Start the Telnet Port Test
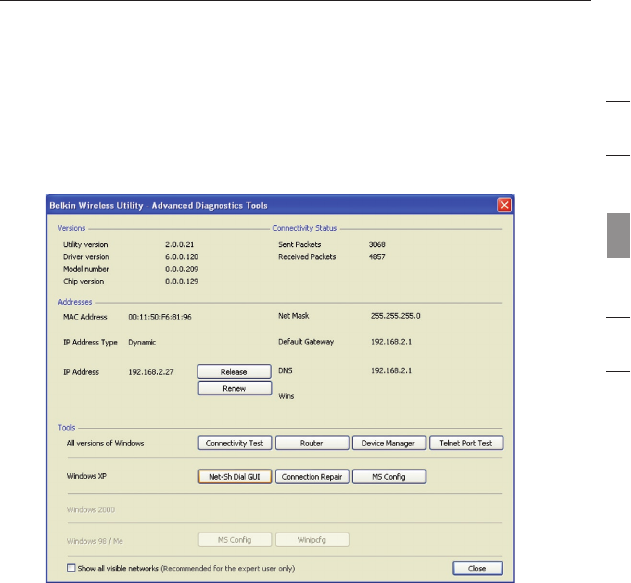 [466, 443]
